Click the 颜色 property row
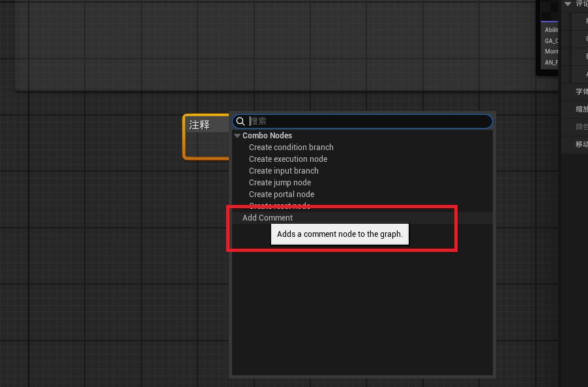 coord(581,127)
